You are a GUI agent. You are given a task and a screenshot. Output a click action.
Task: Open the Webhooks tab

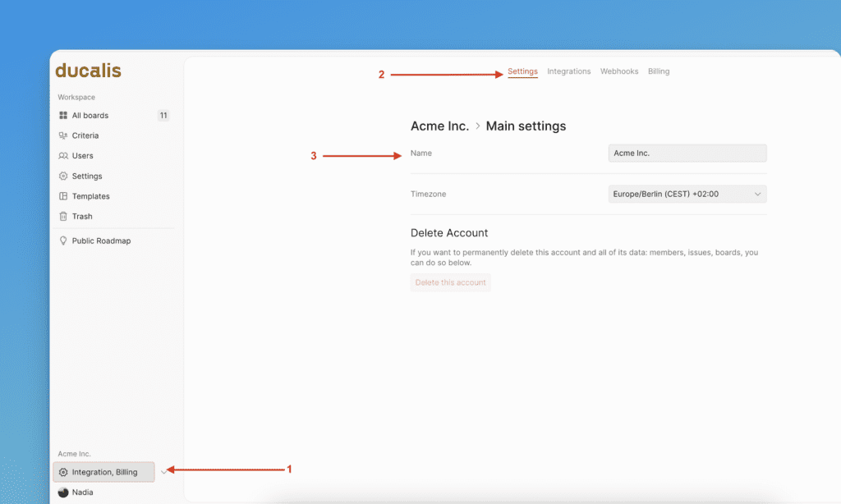618,71
